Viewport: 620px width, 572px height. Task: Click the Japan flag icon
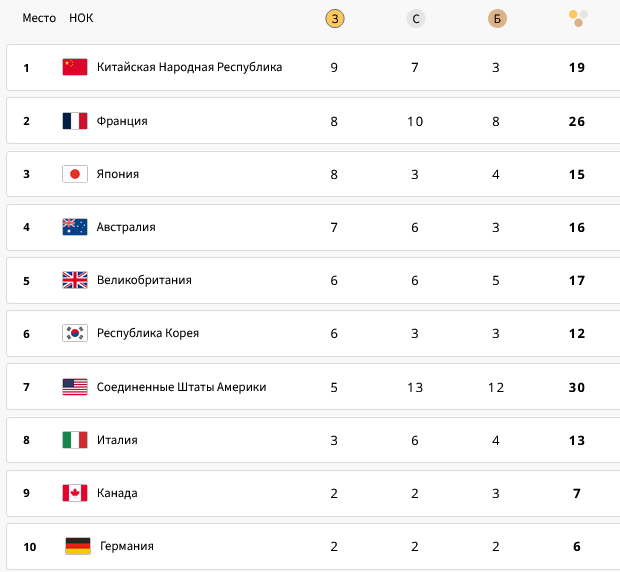pyautogui.click(x=75, y=174)
